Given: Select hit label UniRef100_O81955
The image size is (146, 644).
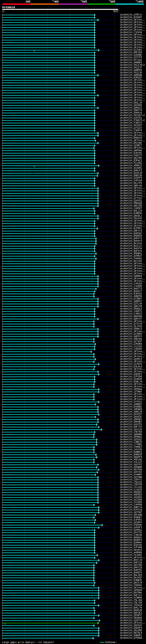Looking at the screenshot, I should click(x=131, y=631).
